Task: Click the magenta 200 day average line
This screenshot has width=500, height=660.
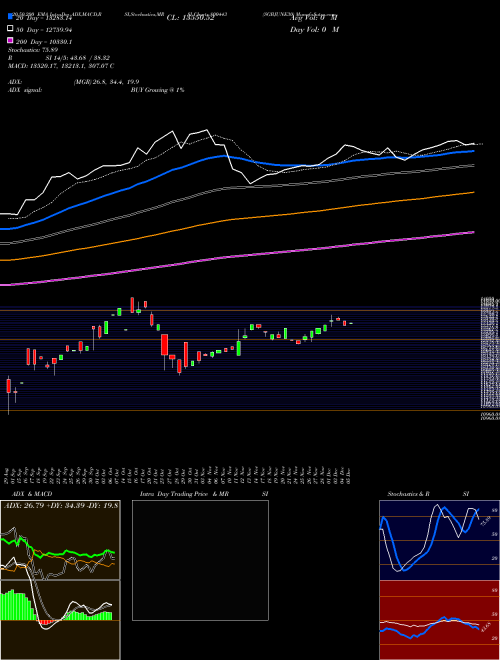Action: point(236,258)
